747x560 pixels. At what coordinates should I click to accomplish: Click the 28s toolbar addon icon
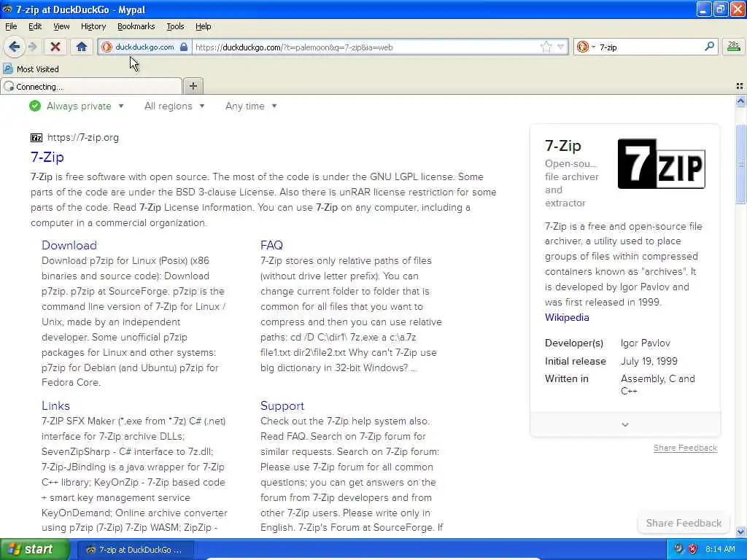tap(733, 47)
